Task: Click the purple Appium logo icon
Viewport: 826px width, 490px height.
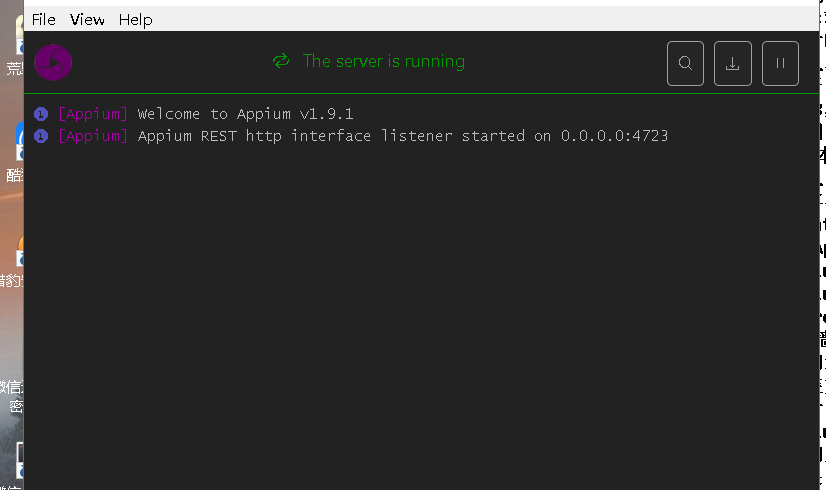Action: [53, 62]
